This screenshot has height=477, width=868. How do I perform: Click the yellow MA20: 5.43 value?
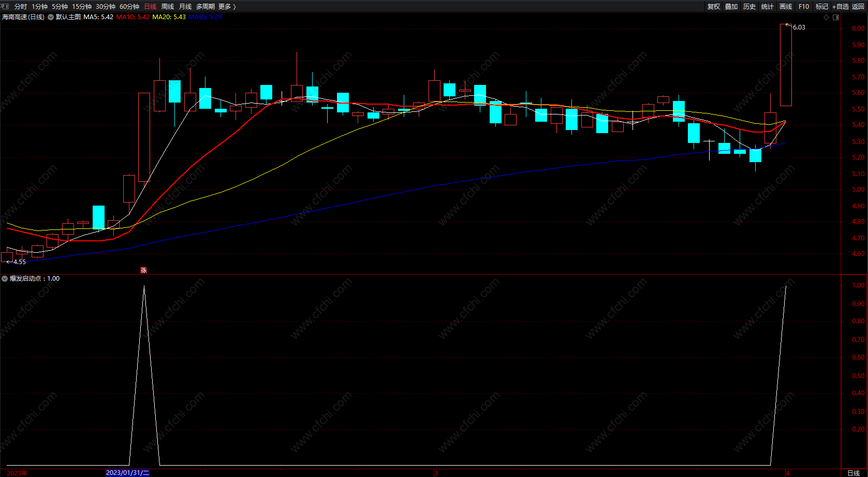pos(169,17)
